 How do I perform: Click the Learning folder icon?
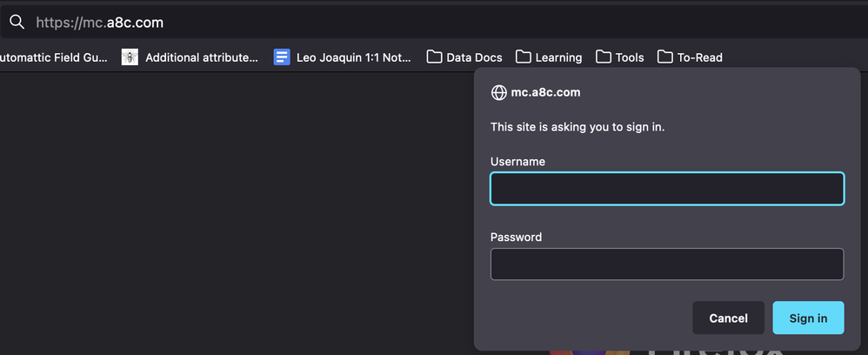pos(524,57)
